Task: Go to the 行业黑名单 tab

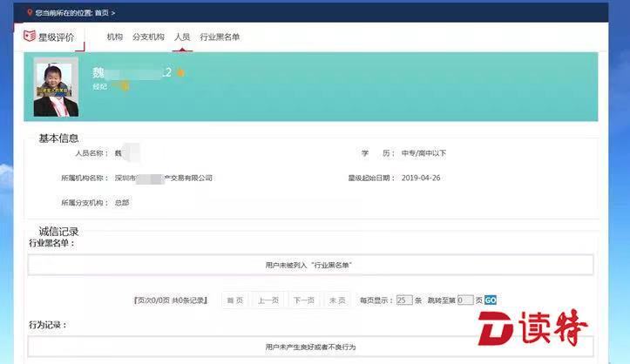Action: 220,37
